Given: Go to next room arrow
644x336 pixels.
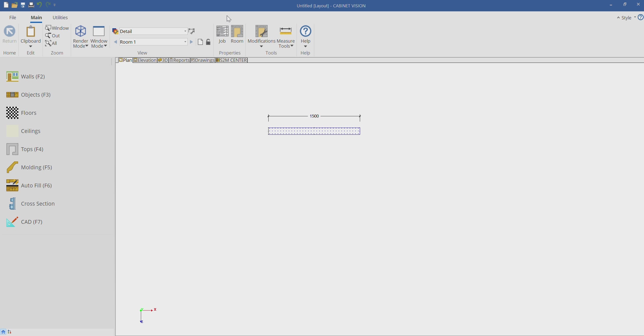Looking at the screenshot, I should tap(191, 42).
